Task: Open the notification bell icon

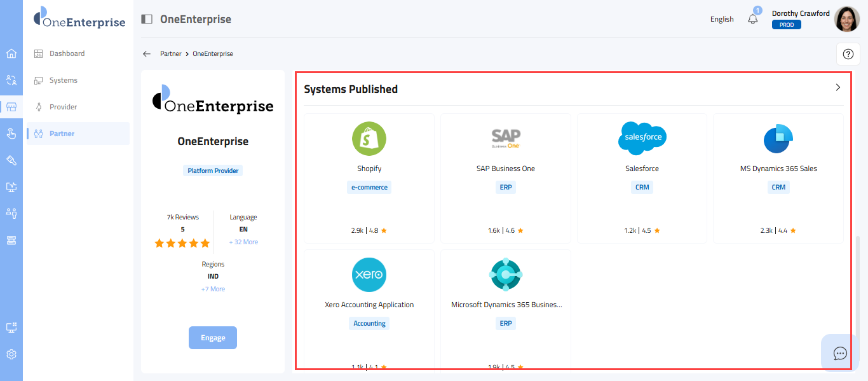Action: 753,19
